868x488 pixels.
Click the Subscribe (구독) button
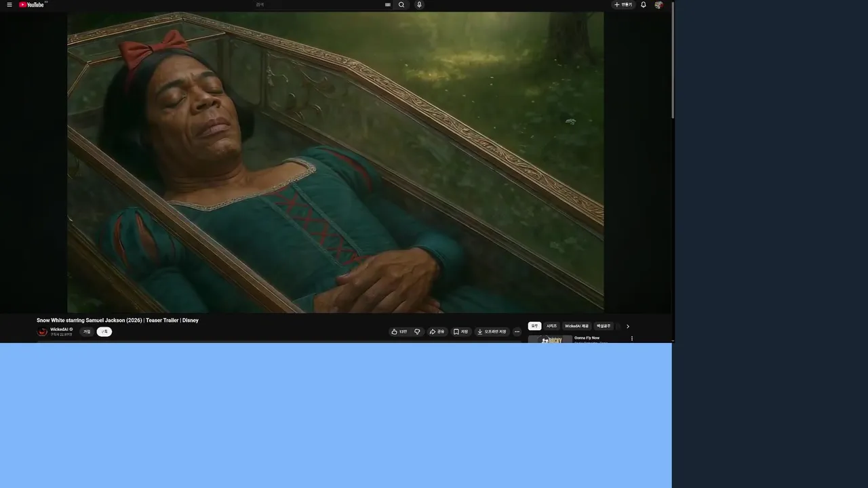pos(104,332)
